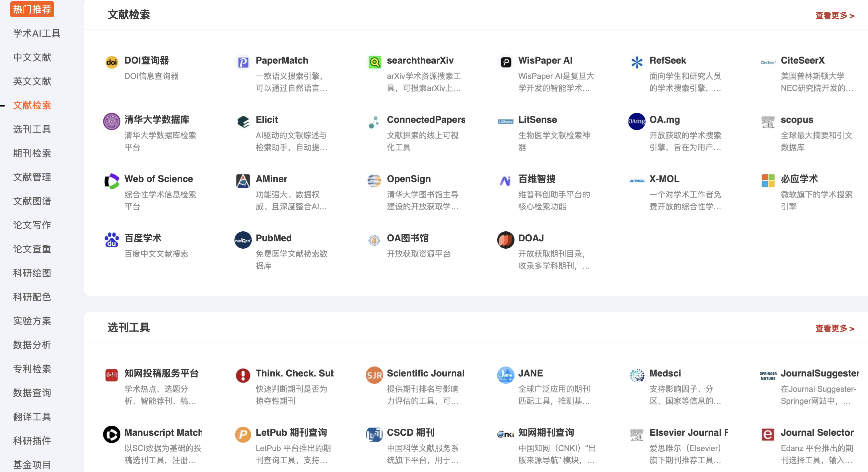Click the RefSeek blue asterisk icon
The height and width of the screenshot is (472, 868).
(637, 62)
